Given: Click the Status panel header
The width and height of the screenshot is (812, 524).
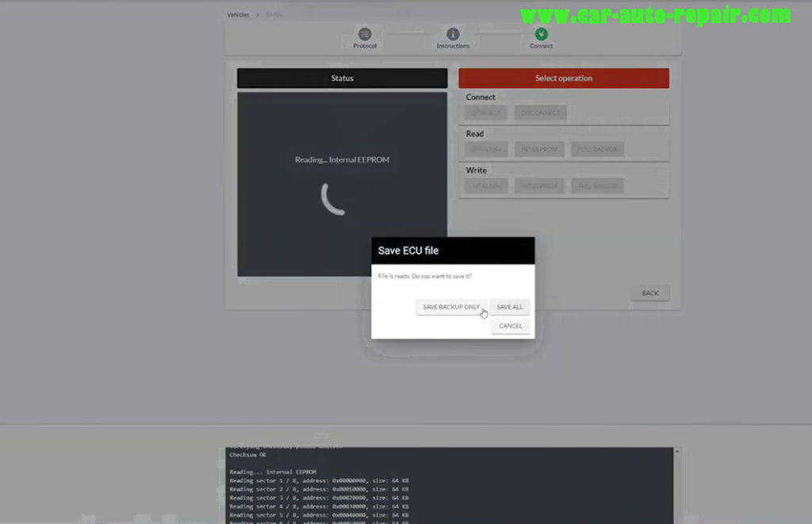Looking at the screenshot, I should (x=341, y=78).
